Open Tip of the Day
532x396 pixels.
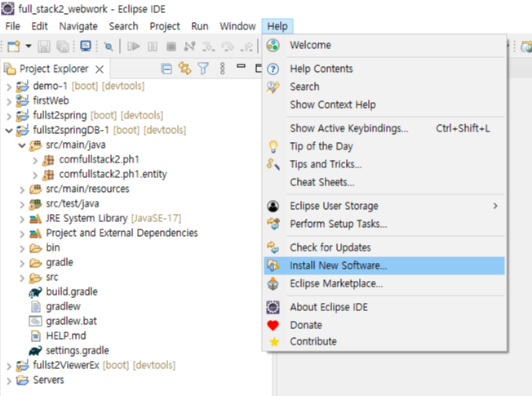tap(384, 147)
